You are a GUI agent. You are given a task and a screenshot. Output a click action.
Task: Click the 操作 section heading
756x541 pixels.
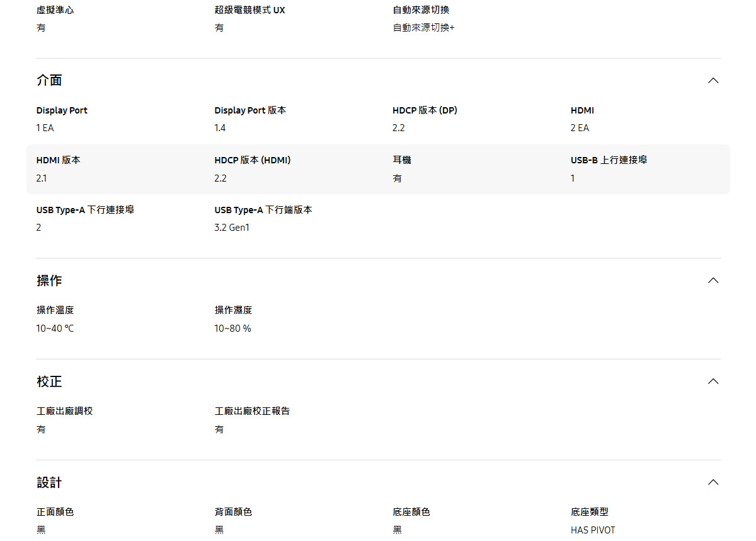pyautogui.click(x=49, y=280)
